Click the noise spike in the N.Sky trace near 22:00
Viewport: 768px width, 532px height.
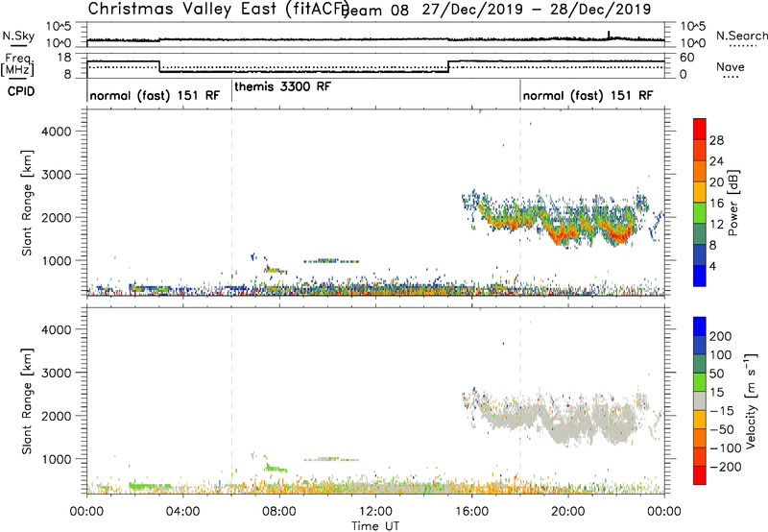(609, 35)
